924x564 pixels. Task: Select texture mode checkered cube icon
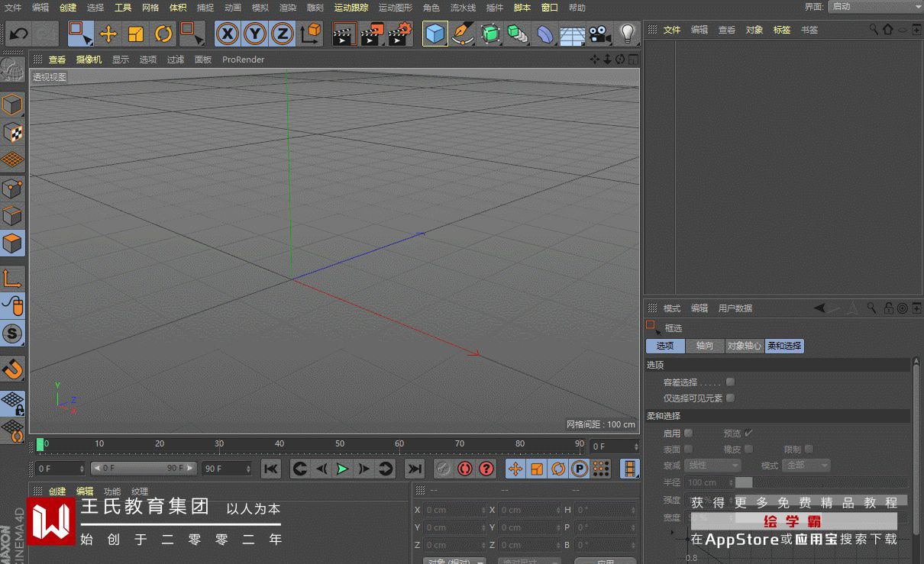(13, 132)
